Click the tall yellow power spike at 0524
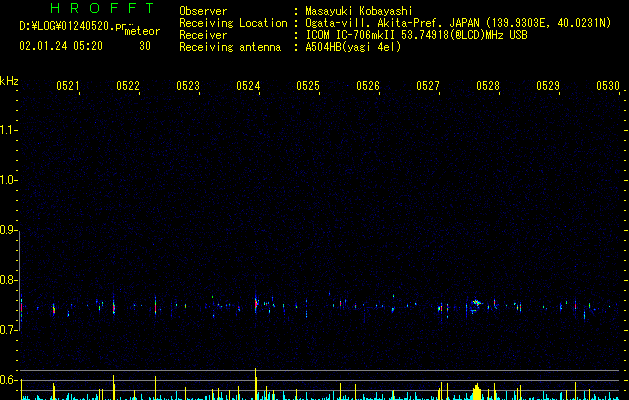The width and height of the screenshot is (629, 400). pyautogui.click(x=256, y=384)
